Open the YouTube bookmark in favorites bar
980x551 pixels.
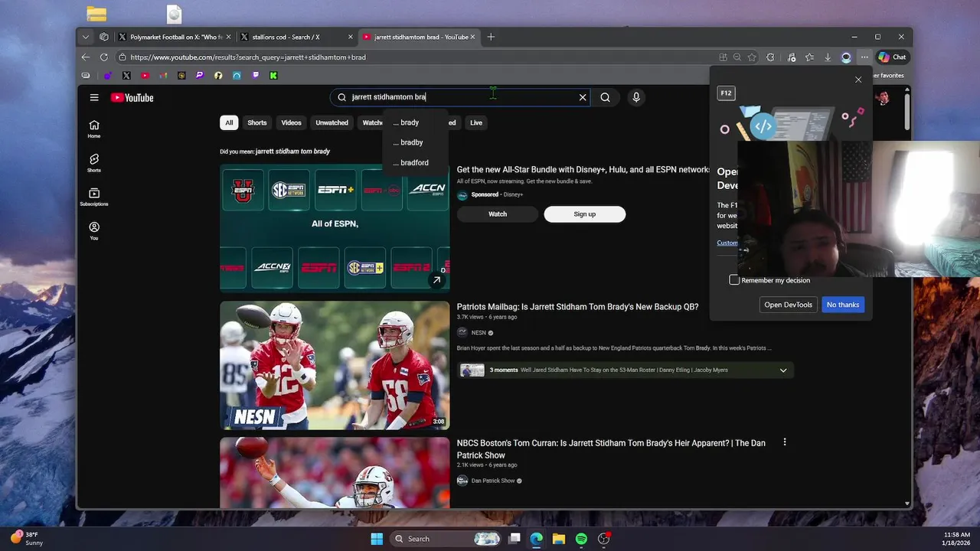point(145,76)
